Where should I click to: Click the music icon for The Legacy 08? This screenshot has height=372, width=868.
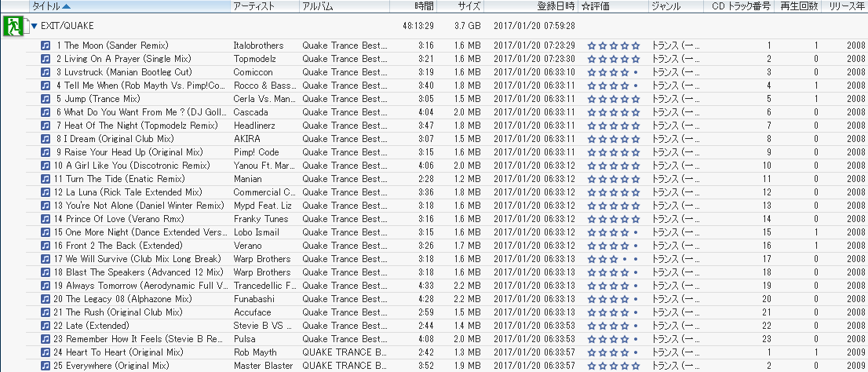pyautogui.click(x=46, y=299)
